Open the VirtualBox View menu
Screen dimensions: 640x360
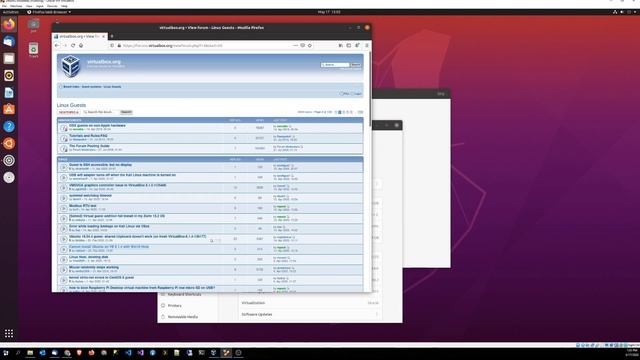[29, 6]
